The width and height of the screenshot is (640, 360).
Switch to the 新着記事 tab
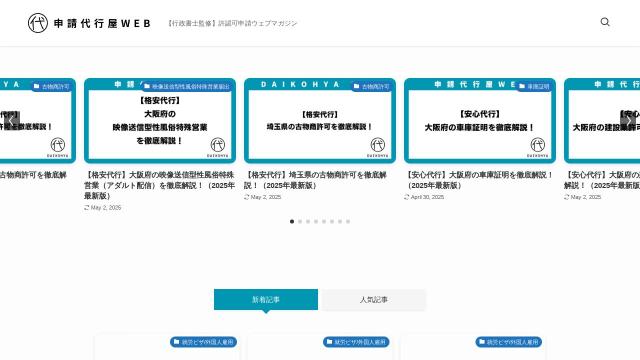pyautogui.click(x=266, y=300)
